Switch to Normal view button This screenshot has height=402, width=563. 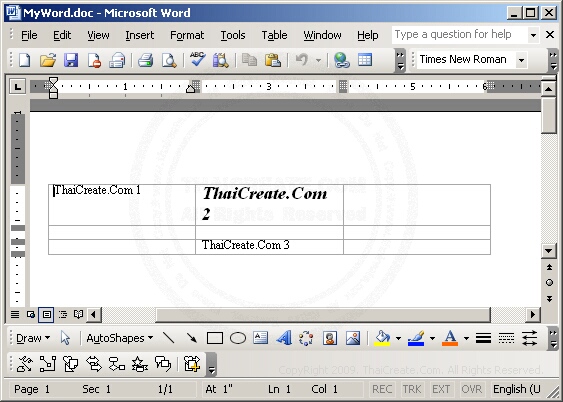(15, 315)
